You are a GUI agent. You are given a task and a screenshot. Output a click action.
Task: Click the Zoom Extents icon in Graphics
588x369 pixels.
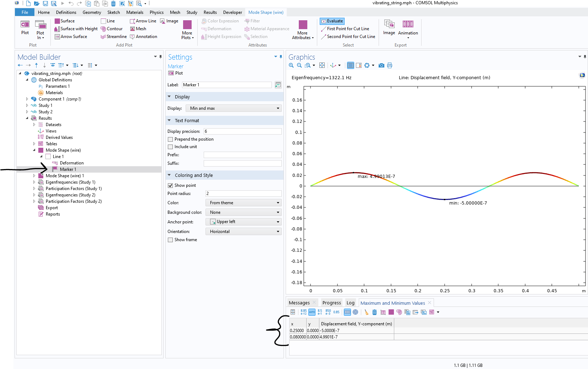322,65
